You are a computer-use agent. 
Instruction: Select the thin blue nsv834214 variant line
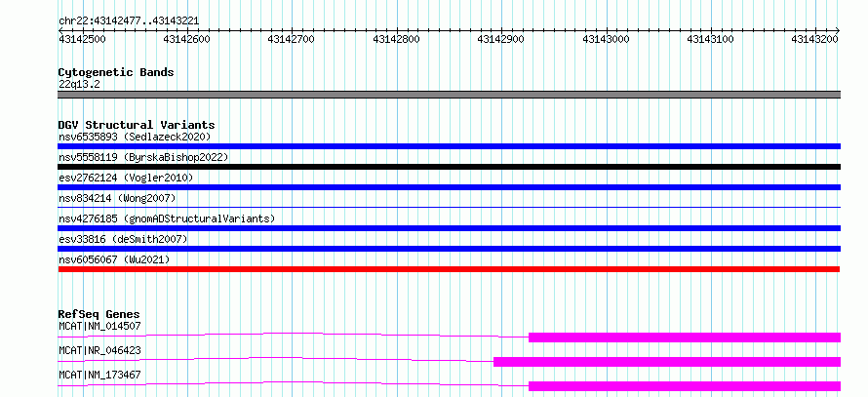pos(449,207)
